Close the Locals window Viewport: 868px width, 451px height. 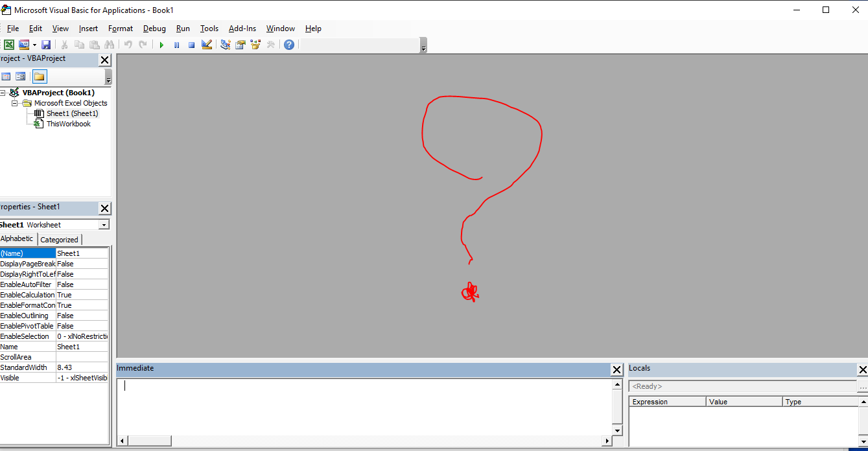point(862,369)
